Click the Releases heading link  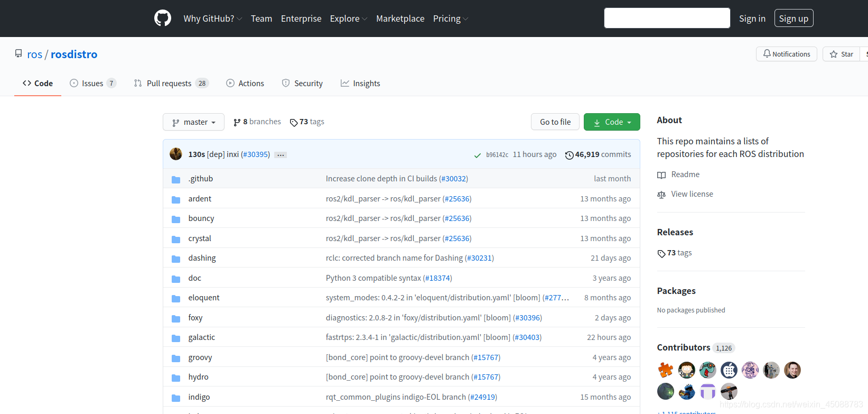point(675,232)
